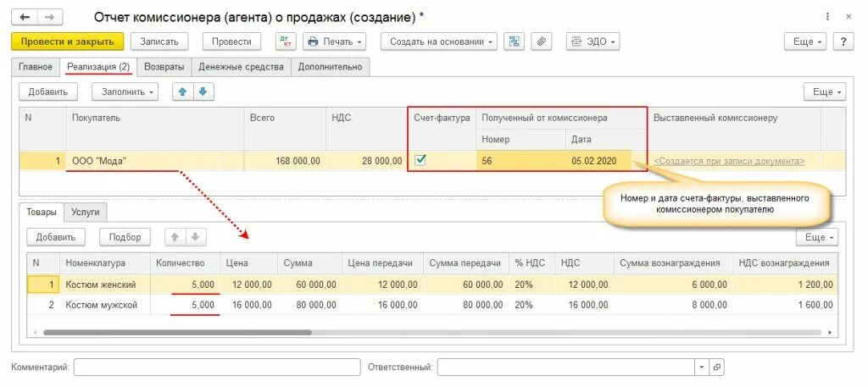Viewport: 868px width, 387px height.
Task: Open the Дт/Кт postings icon
Action: [x=287, y=41]
